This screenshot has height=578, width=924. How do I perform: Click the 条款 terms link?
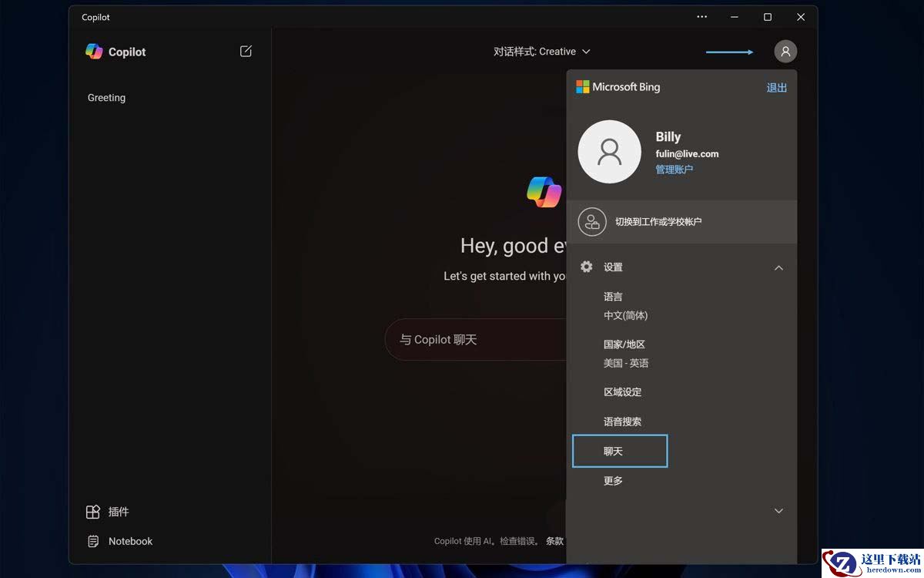click(x=554, y=541)
